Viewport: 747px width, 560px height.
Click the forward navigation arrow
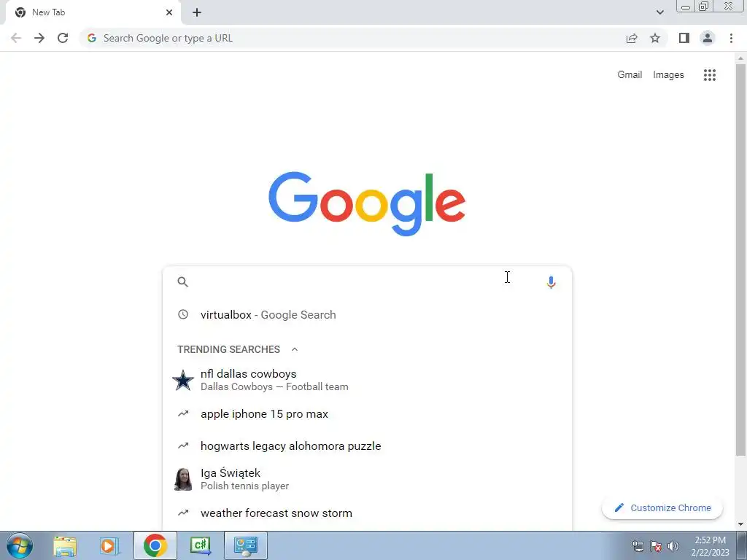pyautogui.click(x=39, y=38)
